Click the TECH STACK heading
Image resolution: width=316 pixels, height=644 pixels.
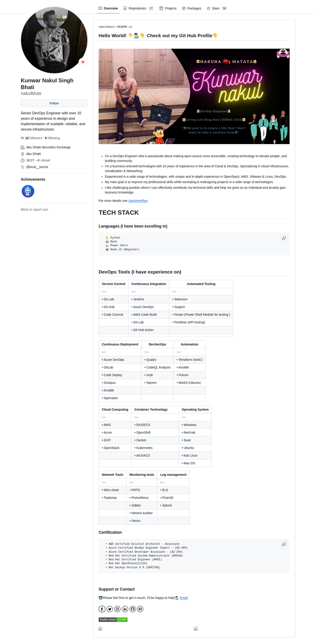pos(118,213)
